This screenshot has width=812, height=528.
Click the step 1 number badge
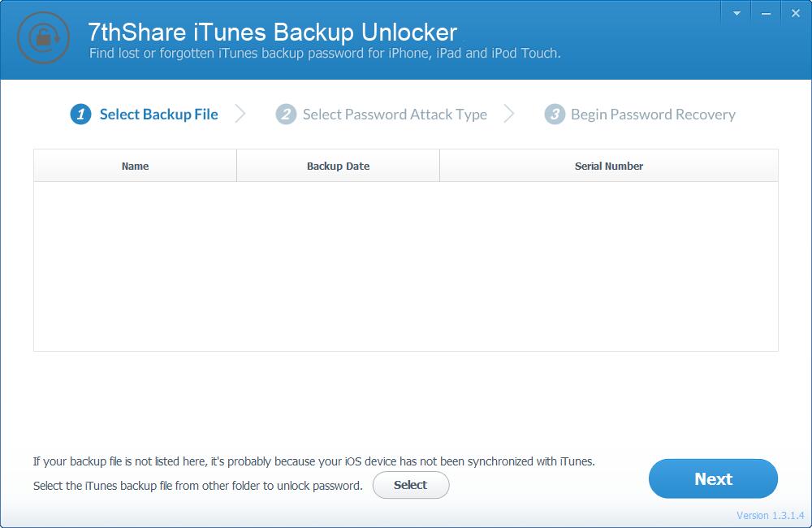(x=80, y=115)
